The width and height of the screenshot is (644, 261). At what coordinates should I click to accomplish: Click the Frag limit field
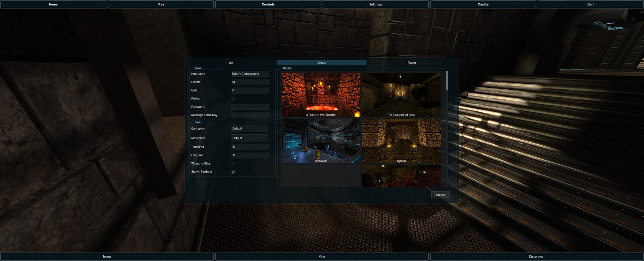[249, 155]
